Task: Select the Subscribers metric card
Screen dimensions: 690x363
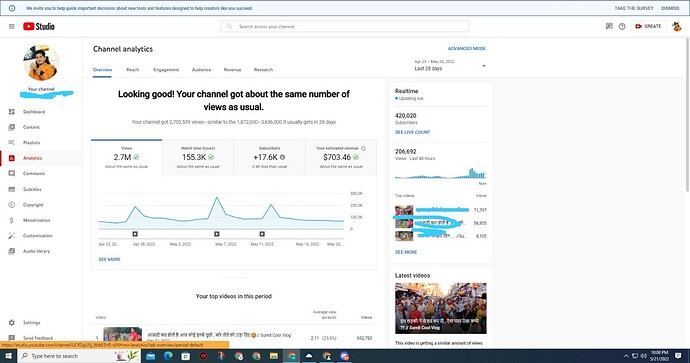Action: tap(269, 158)
